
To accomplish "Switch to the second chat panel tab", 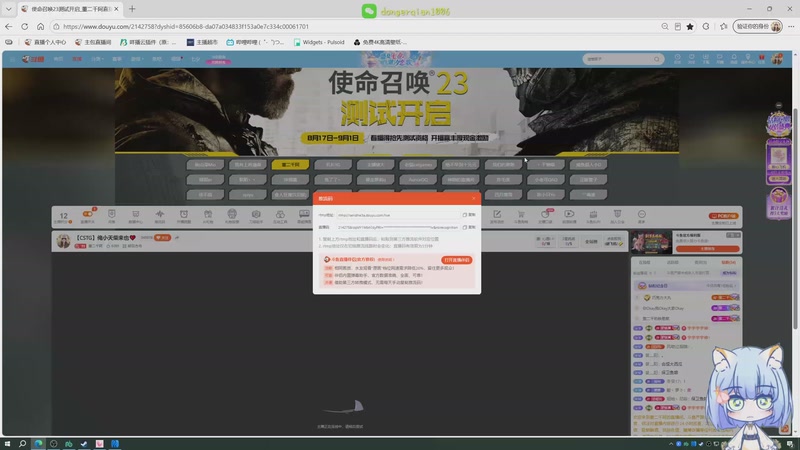I will (x=672, y=262).
